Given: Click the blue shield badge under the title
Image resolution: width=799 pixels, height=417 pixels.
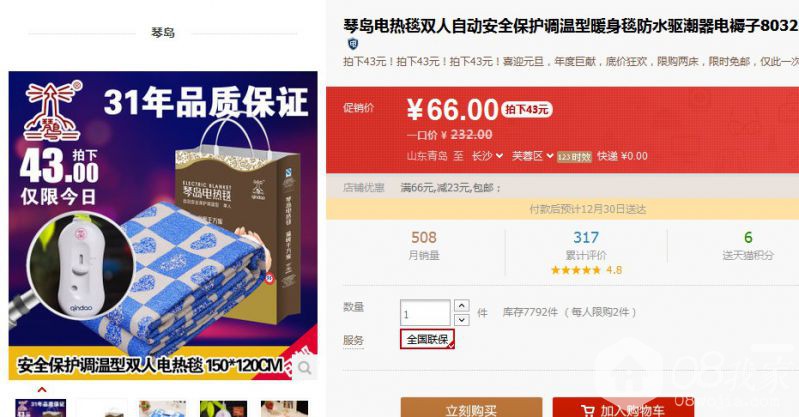Looking at the screenshot, I should point(353,44).
